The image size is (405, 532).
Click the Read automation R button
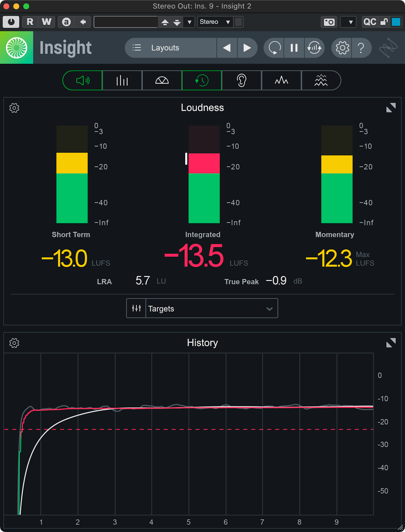click(30, 22)
